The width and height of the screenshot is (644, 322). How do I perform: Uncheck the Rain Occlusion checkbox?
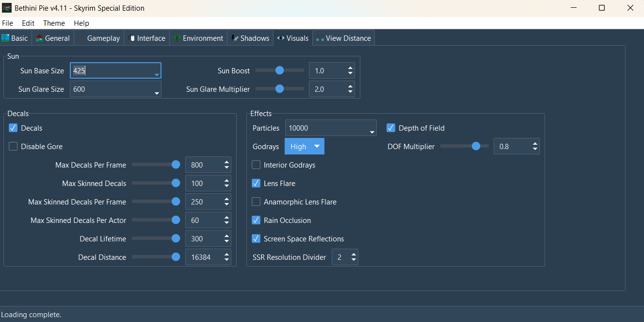click(256, 220)
